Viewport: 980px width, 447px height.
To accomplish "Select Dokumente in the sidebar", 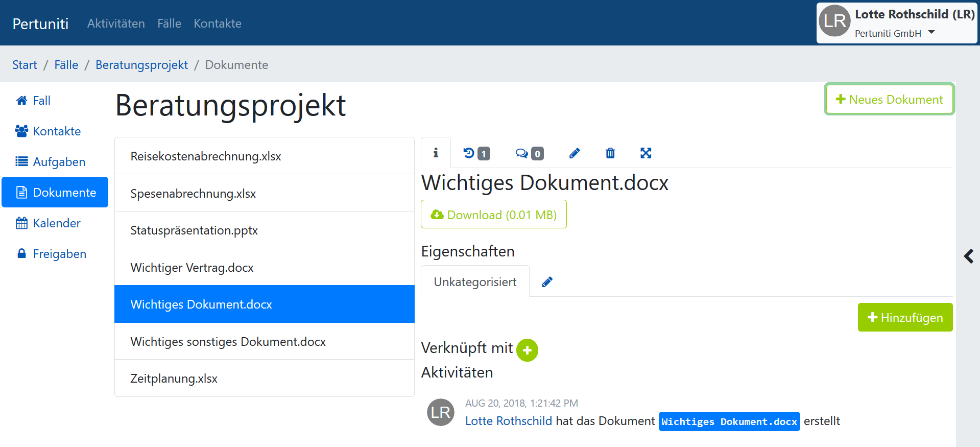I will (x=55, y=192).
